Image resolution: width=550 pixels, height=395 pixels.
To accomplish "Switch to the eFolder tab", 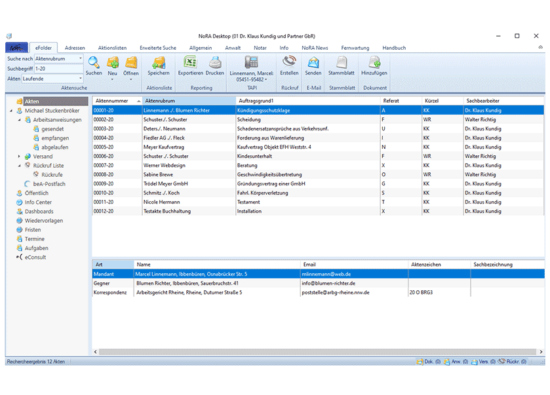I will [x=43, y=48].
